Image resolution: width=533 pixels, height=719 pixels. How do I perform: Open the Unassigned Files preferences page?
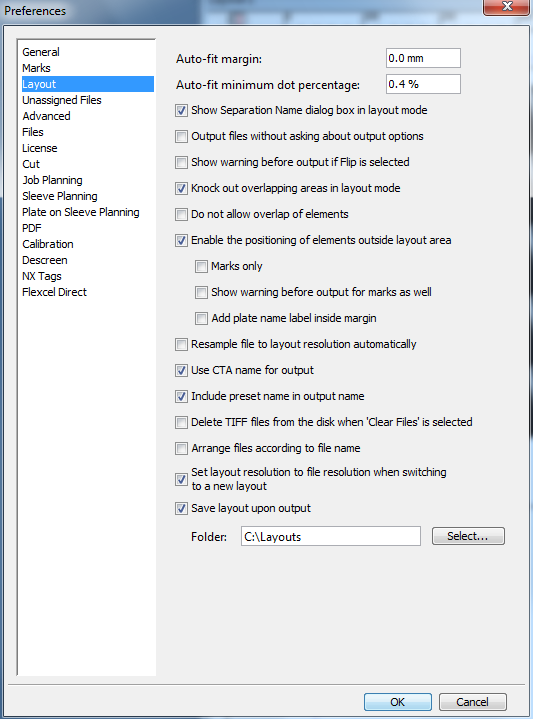click(62, 100)
